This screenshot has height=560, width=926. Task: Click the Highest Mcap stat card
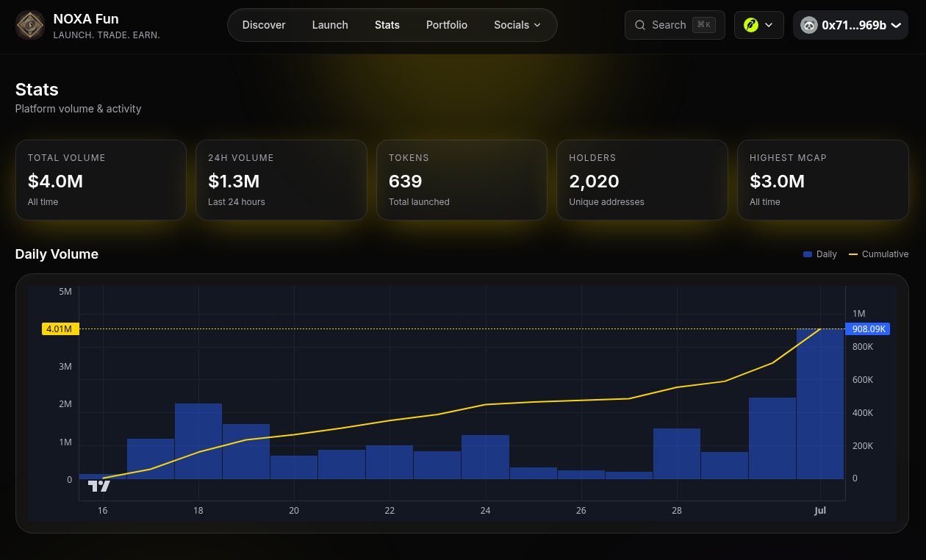(x=823, y=180)
